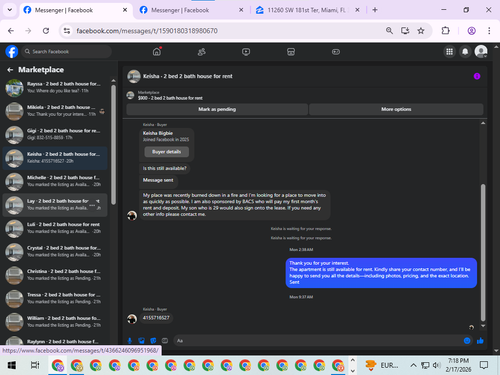
Task: Open the tab search dropdown arrow
Action: pos(10,10)
